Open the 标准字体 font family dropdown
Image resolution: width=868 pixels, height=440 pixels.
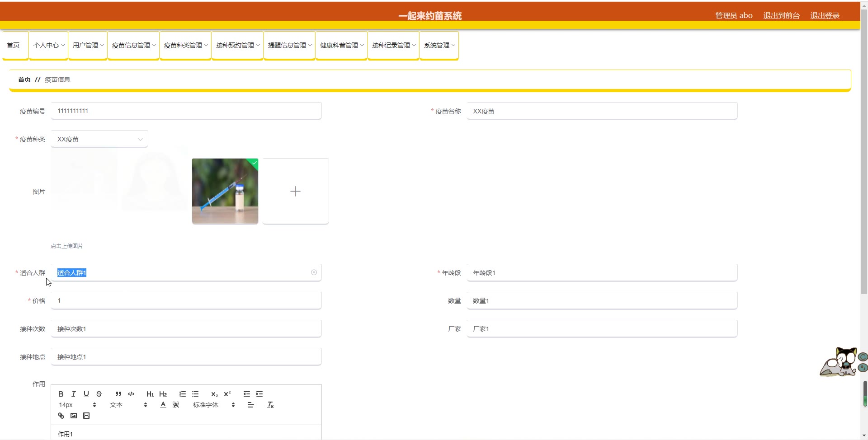pyautogui.click(x=214, y=405)
